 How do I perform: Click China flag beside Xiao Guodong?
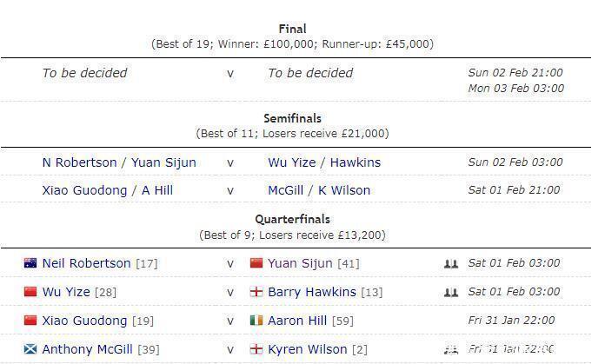30,321
